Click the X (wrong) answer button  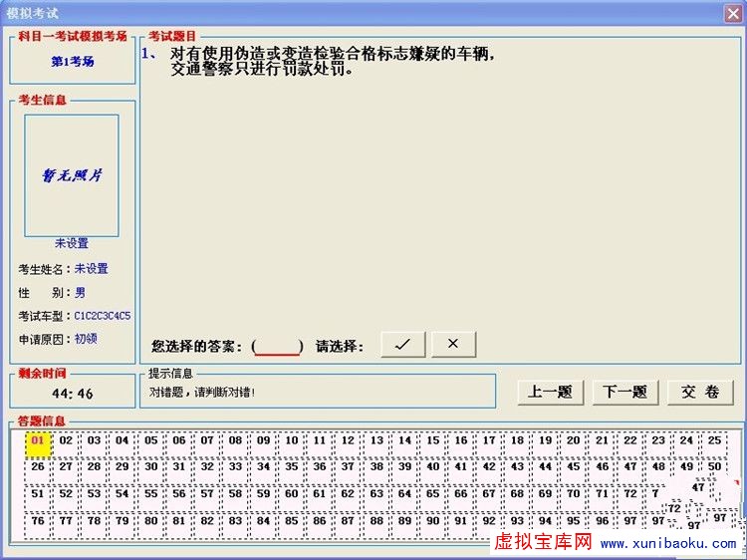point(453,344)
